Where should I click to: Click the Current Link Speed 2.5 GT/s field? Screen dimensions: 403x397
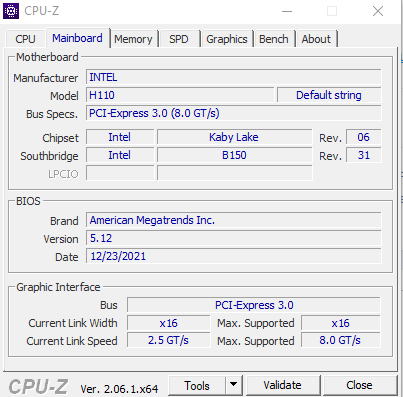168,340
